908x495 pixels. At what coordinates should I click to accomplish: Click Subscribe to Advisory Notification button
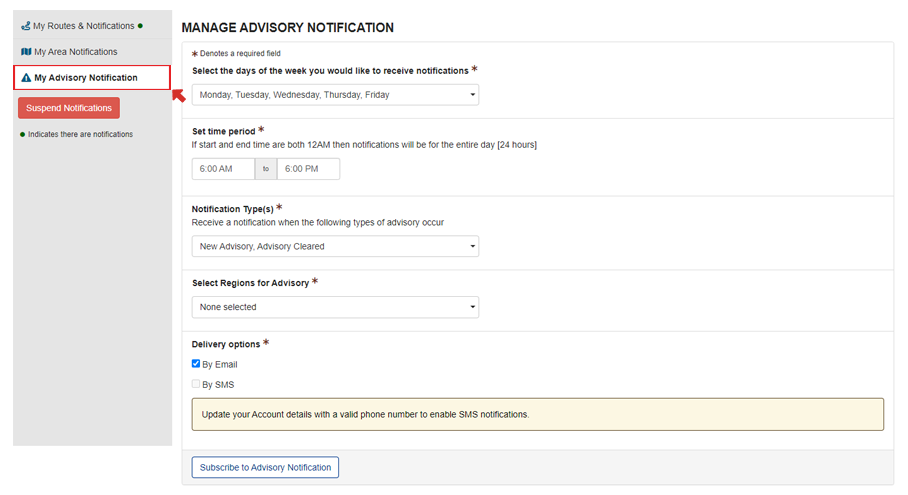(265, 467)
